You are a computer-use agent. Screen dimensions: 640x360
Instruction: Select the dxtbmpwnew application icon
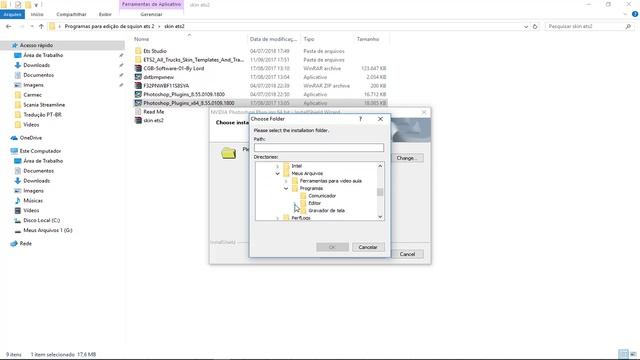click(x=138, y=77)
